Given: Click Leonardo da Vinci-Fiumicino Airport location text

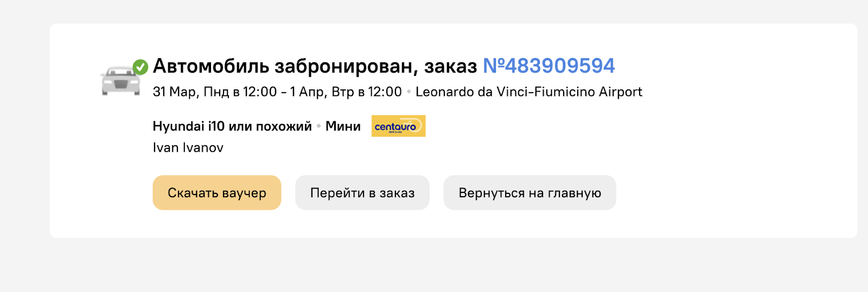Looking at the screenshot, I should pyautogui.click(x=529, y=92).
